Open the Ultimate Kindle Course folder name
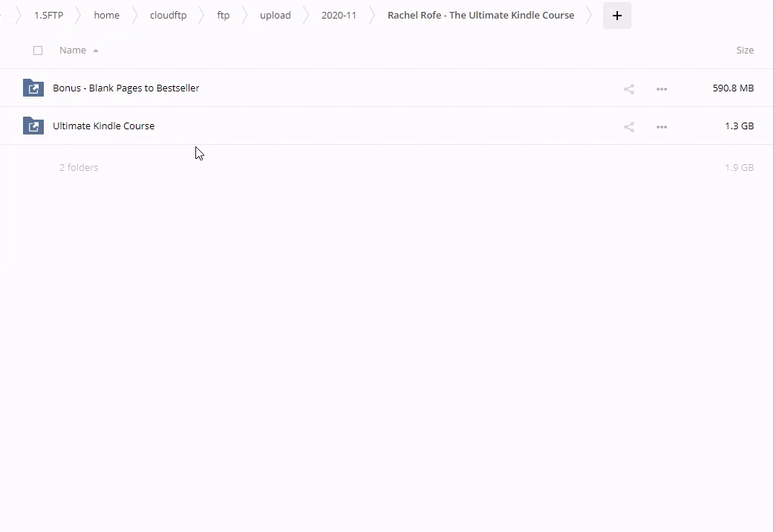The image size is (774, 532). pyautogui.click(x=103, y=126)
